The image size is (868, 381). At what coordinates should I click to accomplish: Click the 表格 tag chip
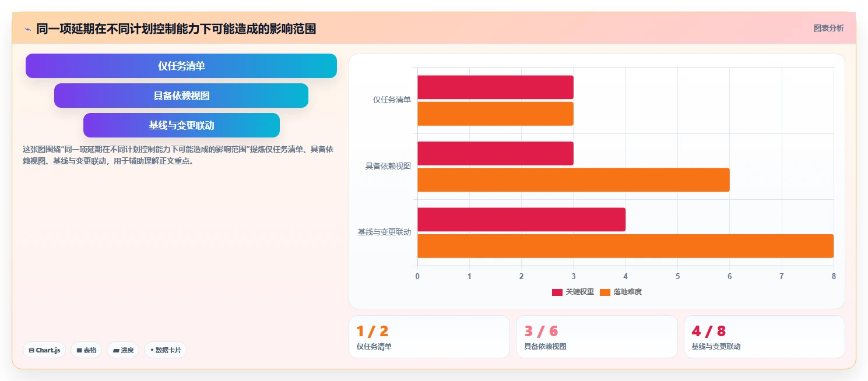[86, 350]
